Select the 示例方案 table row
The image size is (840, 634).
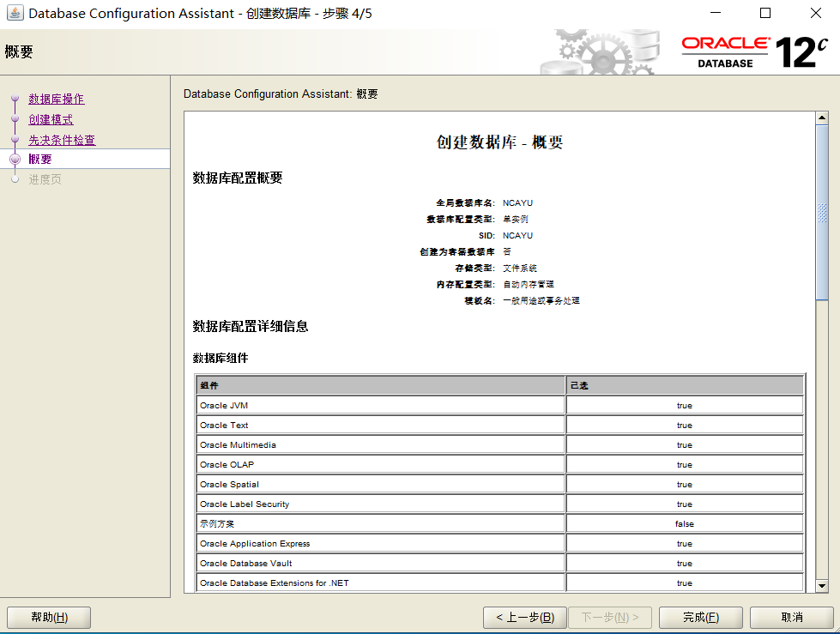click(500, 523)
